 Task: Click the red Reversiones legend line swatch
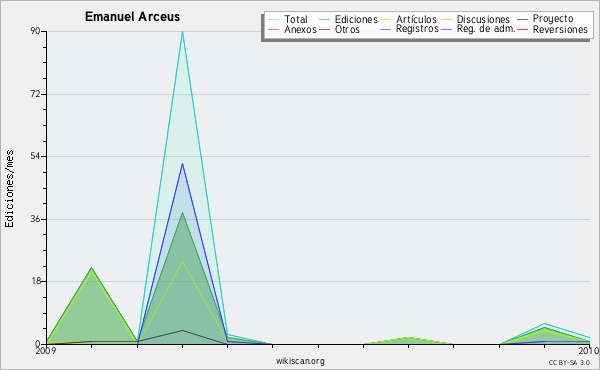click(522, 29)
